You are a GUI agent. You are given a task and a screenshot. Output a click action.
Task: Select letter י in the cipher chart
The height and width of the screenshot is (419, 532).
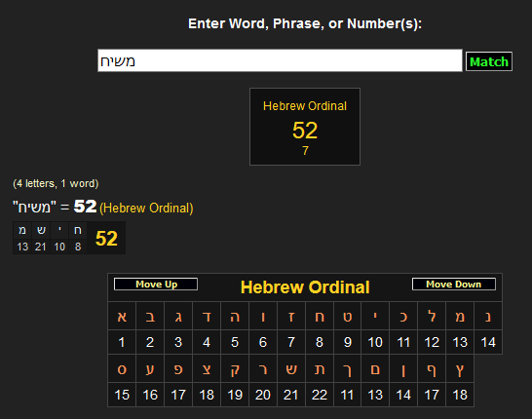tap(375, 317)
